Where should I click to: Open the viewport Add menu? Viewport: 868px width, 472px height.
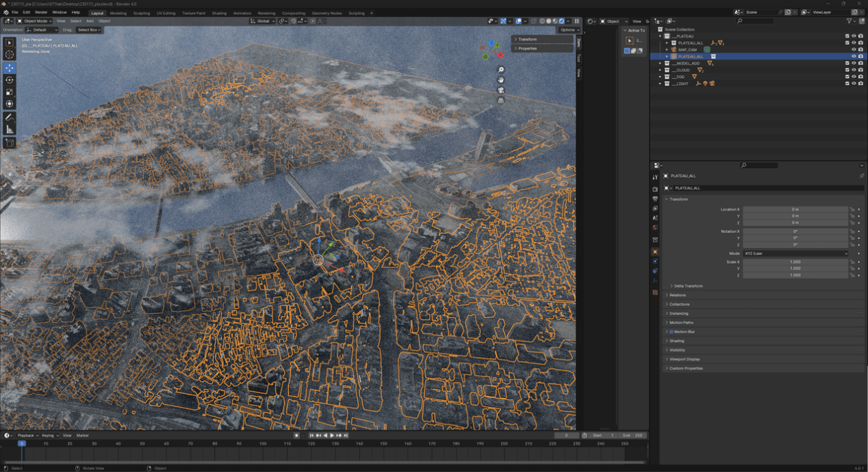pyautogui.click(x=90, y=21)
